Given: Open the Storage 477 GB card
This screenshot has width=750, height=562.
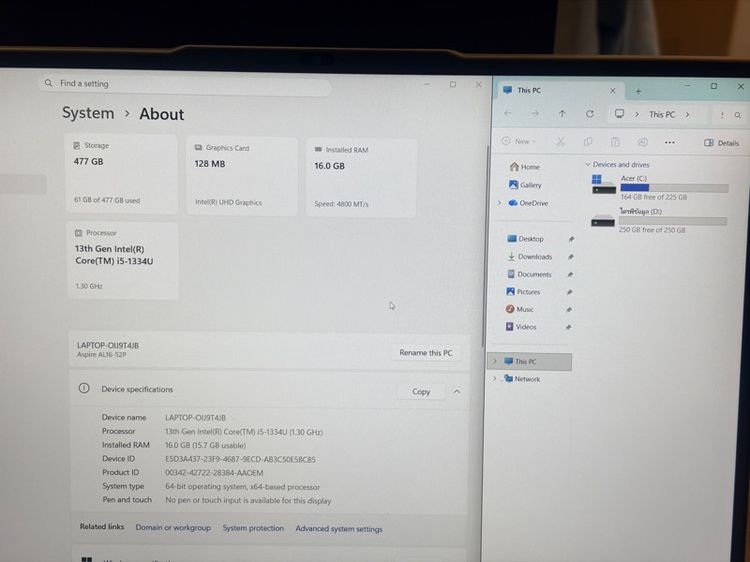Looking at the screenshot, I should 121,174.
